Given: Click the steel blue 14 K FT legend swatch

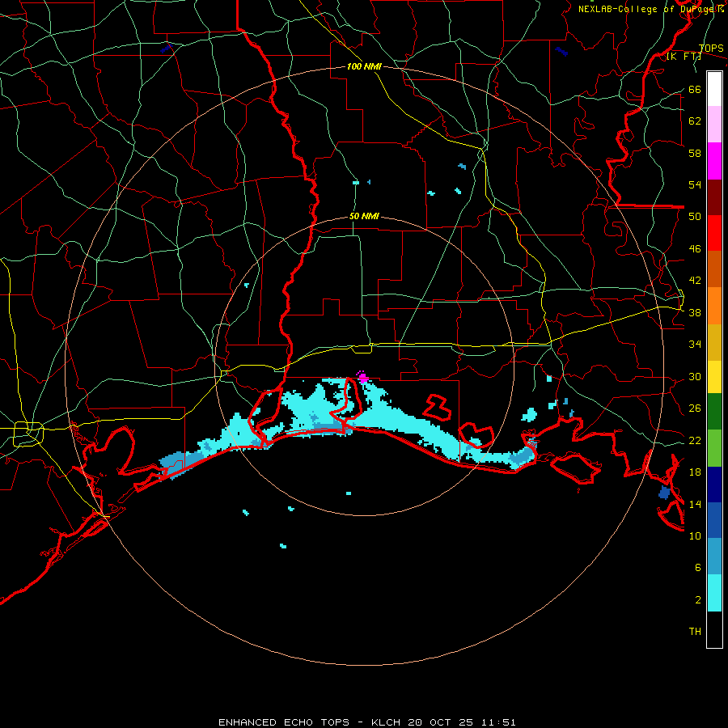Looking at the screenshot, I should pyautogui.click(x=714, y=557).
